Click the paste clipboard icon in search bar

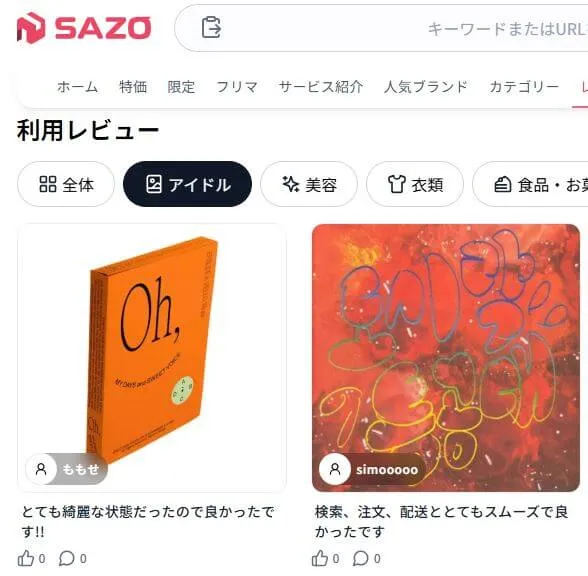point(211,27)
